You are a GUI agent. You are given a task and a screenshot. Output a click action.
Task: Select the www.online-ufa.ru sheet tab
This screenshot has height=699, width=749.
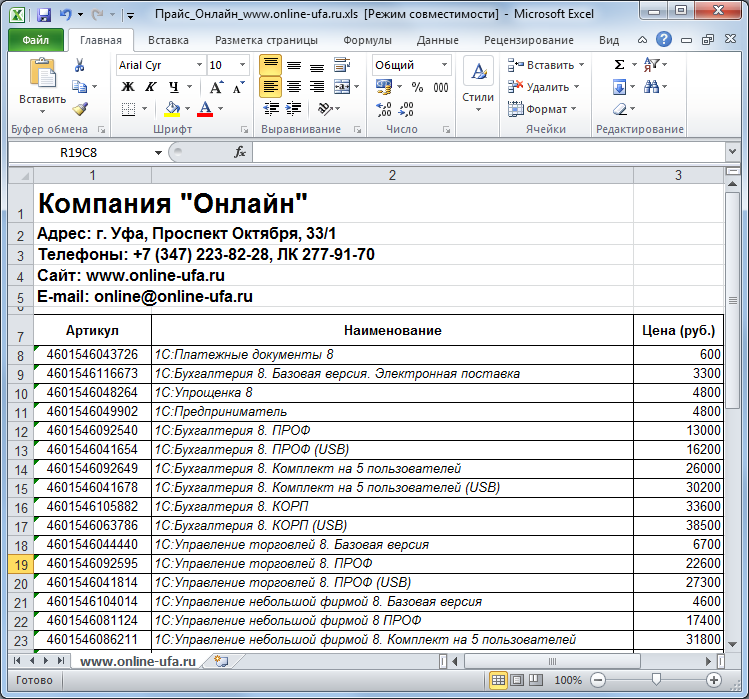[138, 661]
